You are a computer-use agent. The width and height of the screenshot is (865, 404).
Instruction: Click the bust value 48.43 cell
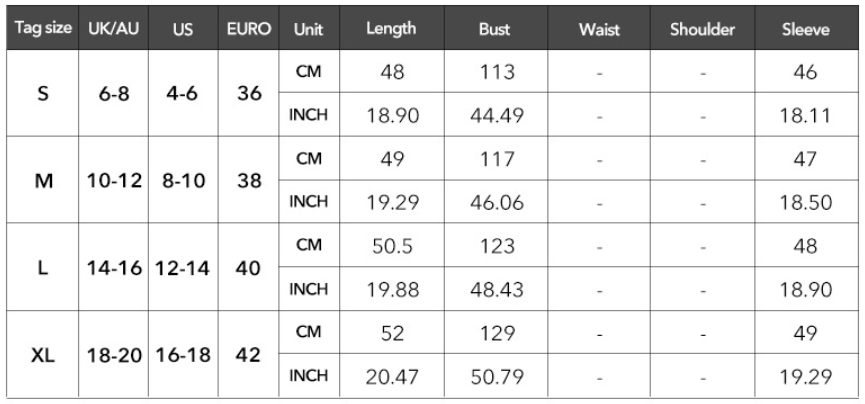click(496, 289)
